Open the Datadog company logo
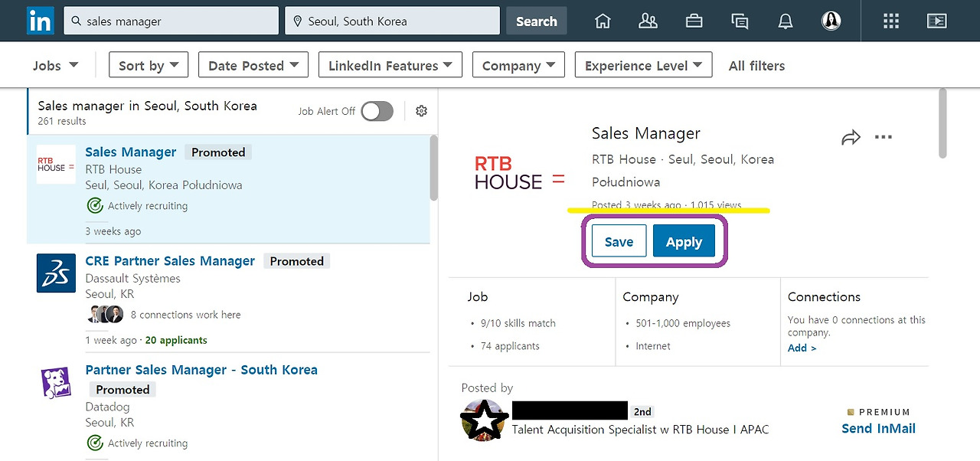Screen dimensions: 980x461 click(x=56, y=381)
